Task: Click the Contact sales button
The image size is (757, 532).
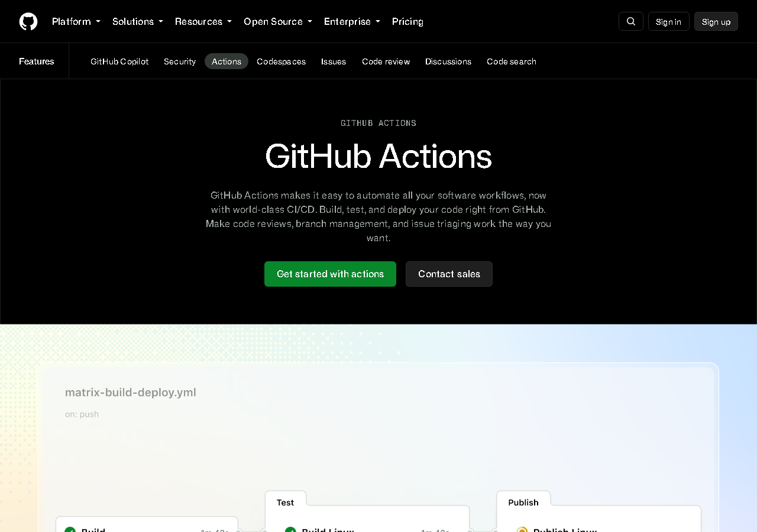Action: pos(449,274)
